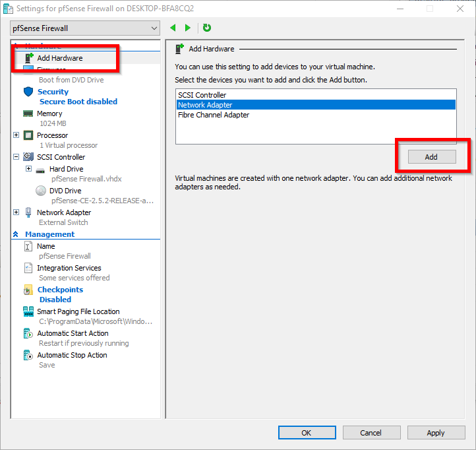Click the green refresh icon

[207, 28]
